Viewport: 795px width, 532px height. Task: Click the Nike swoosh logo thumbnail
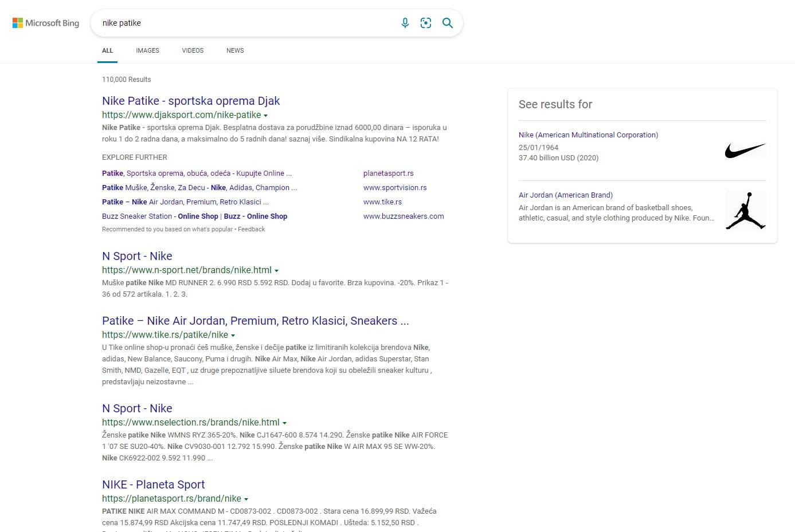point(745,151)
